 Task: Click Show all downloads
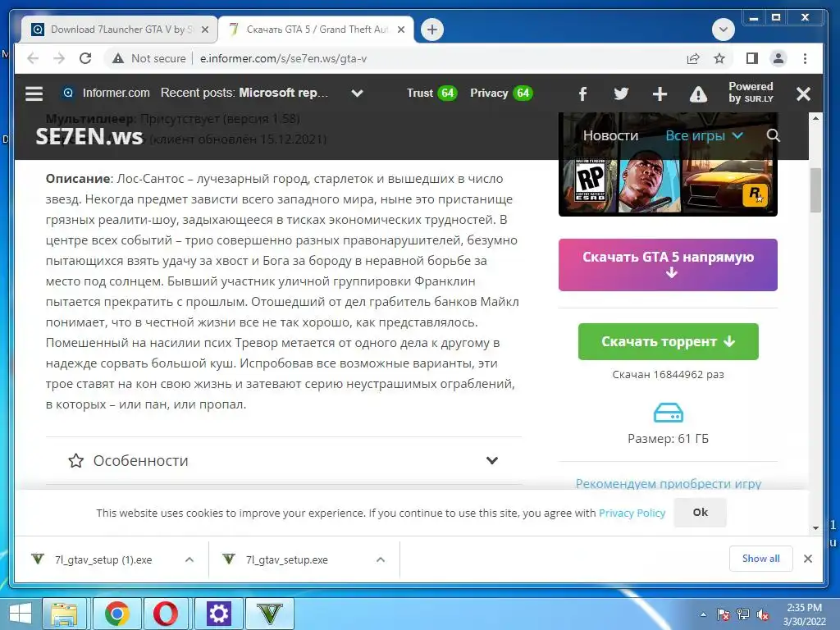(760, 559)
